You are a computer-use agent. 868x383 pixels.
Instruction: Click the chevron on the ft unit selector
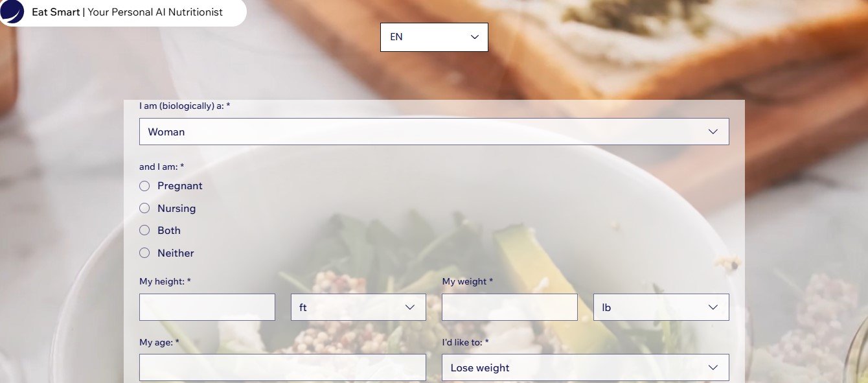click(x=410, y=307)
